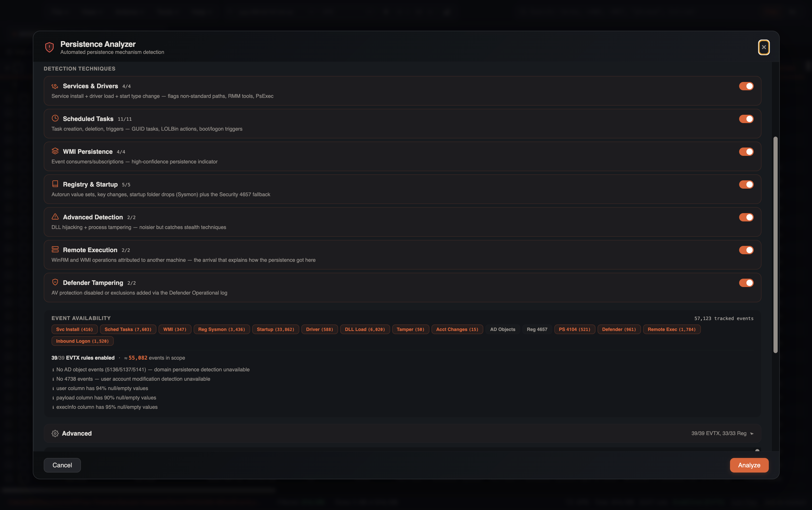Turn off Remote Execution toggle
Screen dimensions: 812x510
pyautogui.click(x=746, y=250)
